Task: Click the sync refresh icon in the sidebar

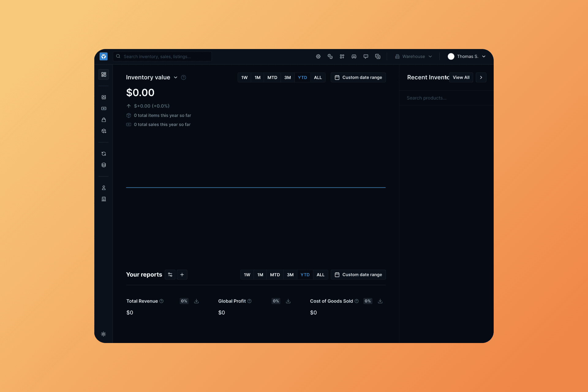Action: pyautogui.click(x=104, y=153)
